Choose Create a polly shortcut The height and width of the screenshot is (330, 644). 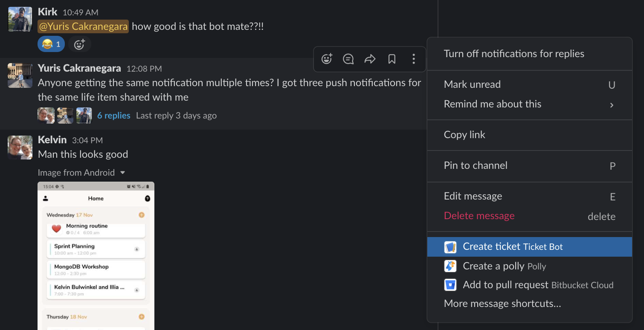tap(530, 266)
